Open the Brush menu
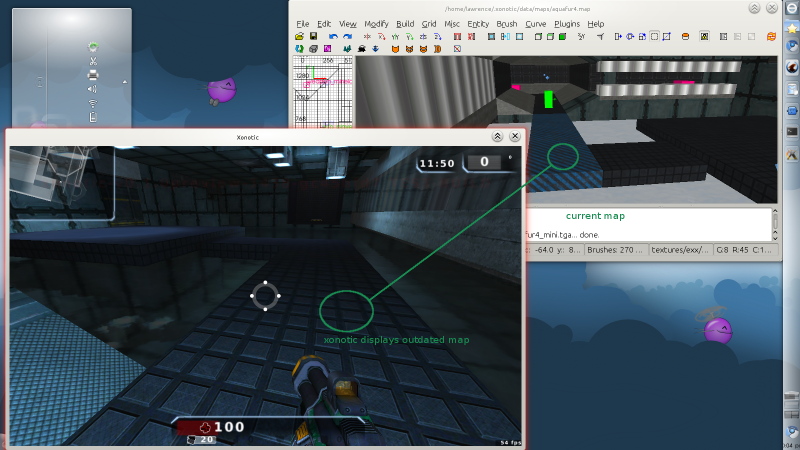This screenshot has width=800, height=450. pyautogui.click(x=507, y=23)
